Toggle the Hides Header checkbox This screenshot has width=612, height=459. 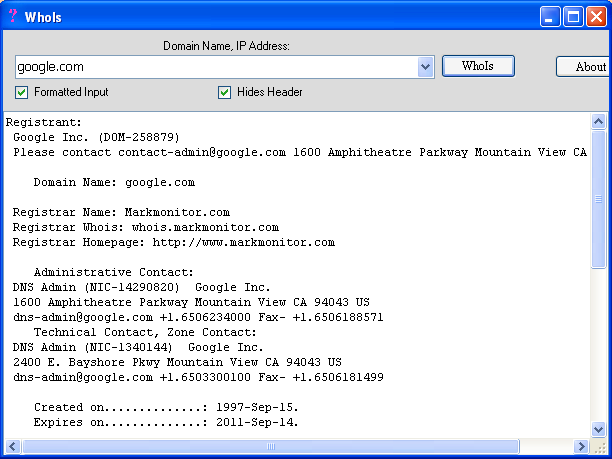224,93
